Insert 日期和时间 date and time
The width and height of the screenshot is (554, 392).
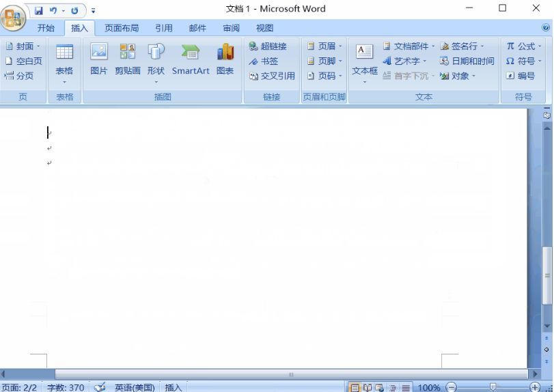click(467, 61)
